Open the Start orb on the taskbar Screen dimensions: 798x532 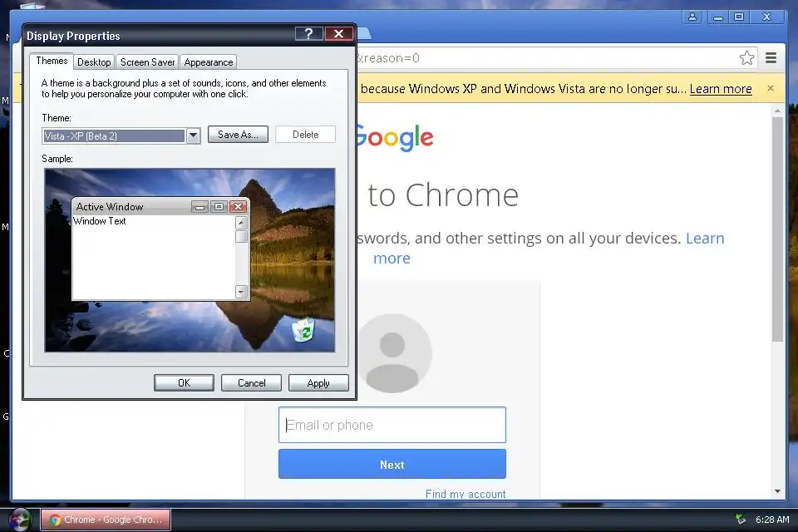click(x=20, y=520)
